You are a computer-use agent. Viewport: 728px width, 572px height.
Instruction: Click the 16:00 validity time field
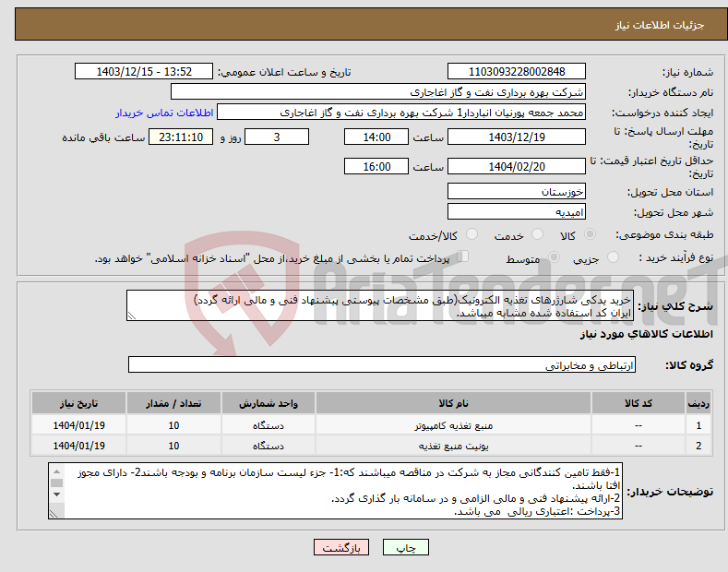pyautogui.click(x=376, y=166)
